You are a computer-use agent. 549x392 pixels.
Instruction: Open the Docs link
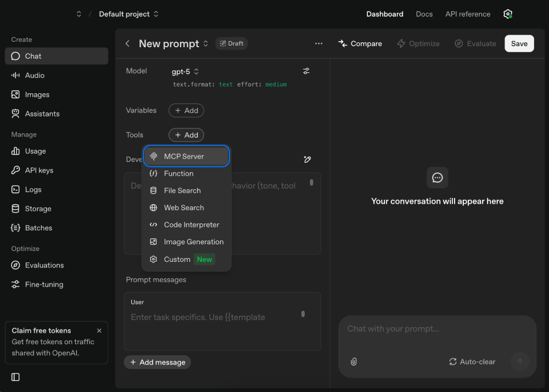(424, 14)
